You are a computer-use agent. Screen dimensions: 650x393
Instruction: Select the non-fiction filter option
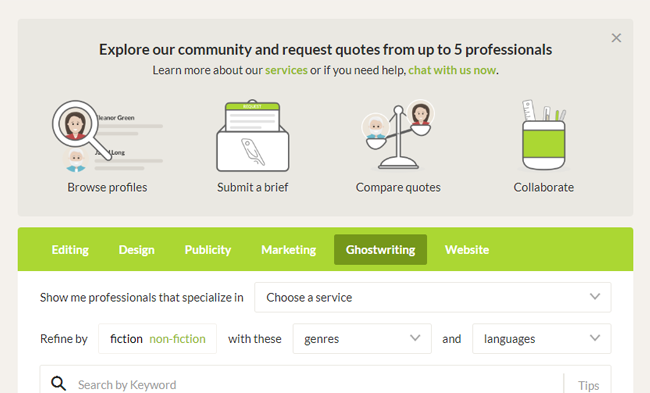pos(177,339)
